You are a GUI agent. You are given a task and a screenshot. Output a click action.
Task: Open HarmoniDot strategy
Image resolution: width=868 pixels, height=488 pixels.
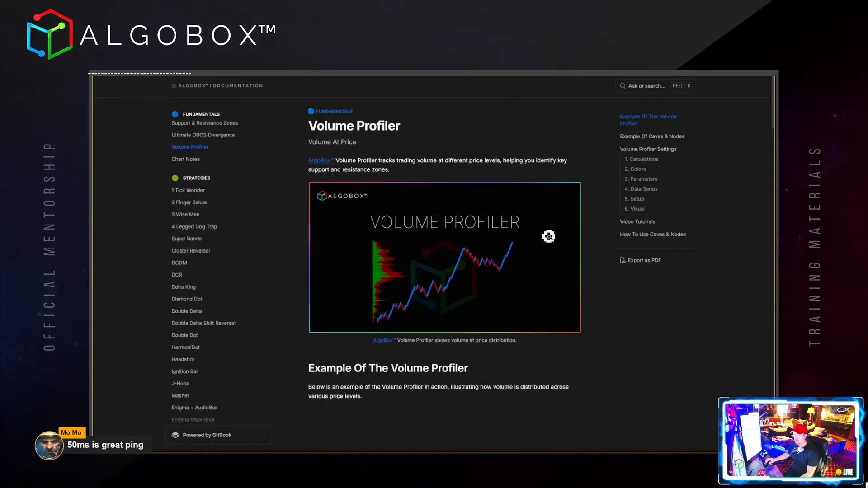point(185,347)
